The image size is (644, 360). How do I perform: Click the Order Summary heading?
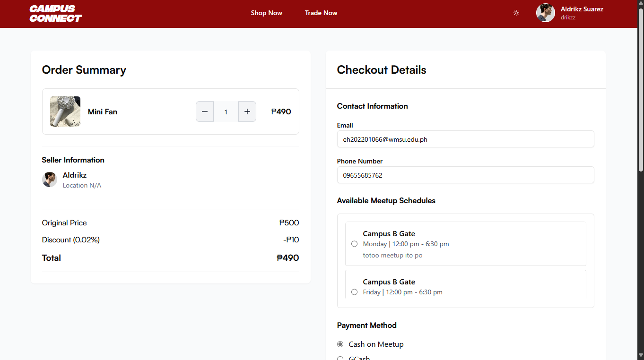[84, 70]
